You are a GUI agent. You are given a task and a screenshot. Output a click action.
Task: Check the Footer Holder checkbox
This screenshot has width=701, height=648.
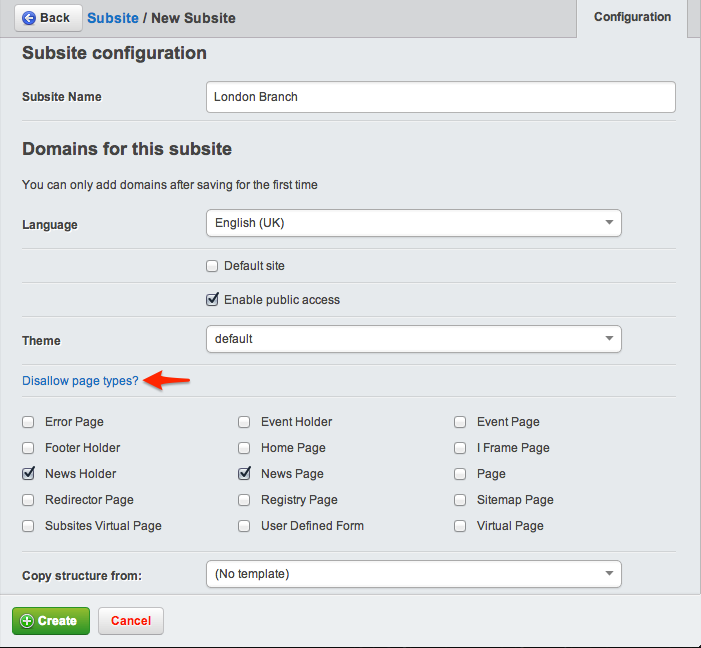coord(28,448)
